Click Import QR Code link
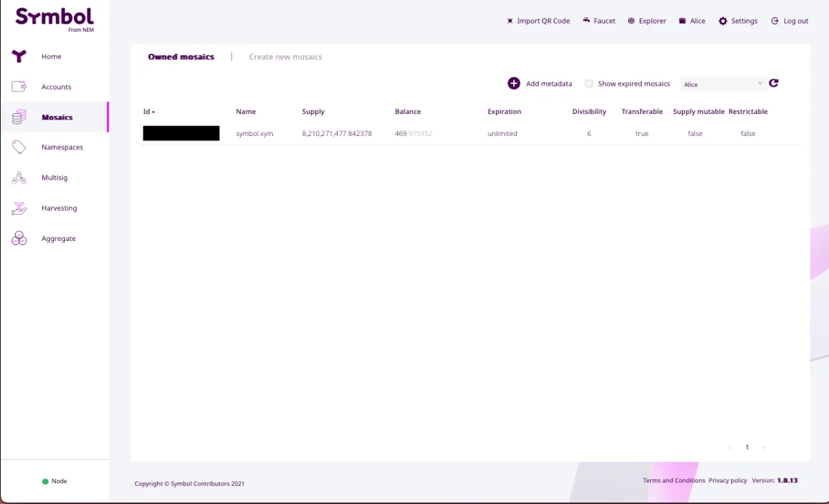Screen dimensions: 829x504 543,21
